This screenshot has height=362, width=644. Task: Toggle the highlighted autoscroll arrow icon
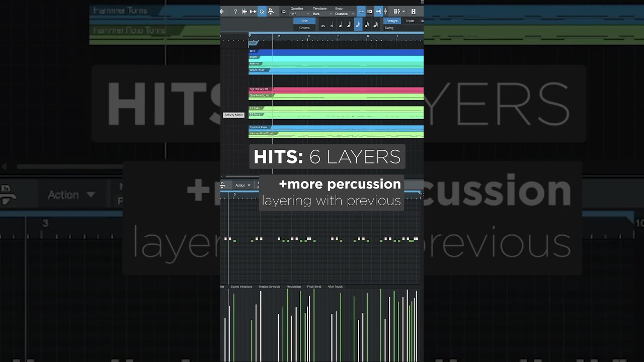378,12
